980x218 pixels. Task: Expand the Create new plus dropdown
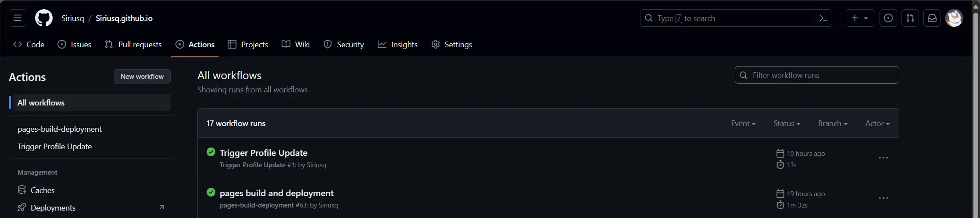tap(860, 18)
